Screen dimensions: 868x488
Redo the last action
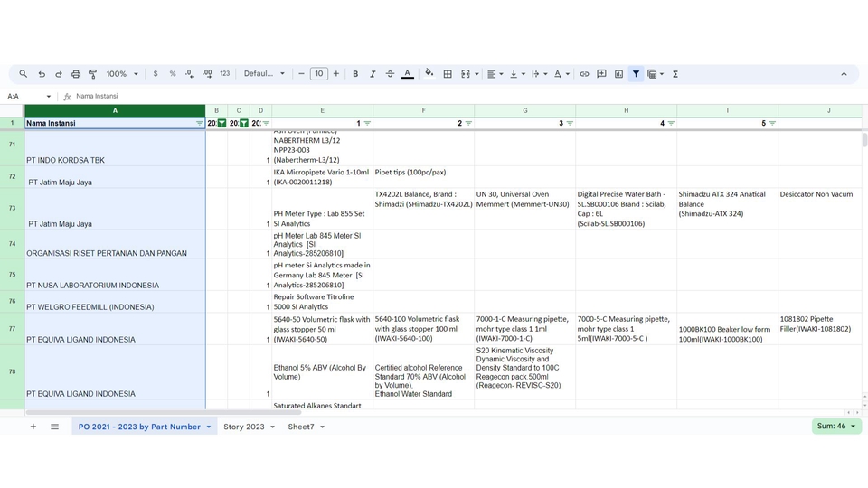click(59, 73)
